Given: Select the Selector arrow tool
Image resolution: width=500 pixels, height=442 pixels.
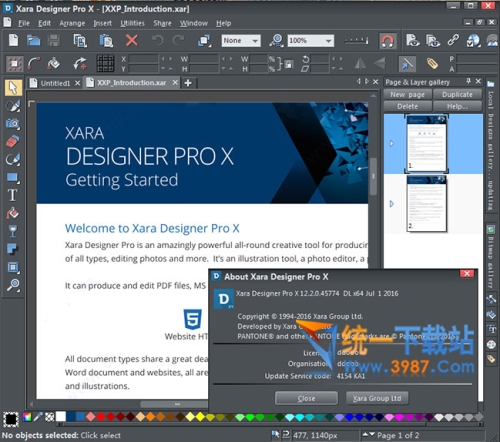Looking at the screenshot, I should click(13, 88).
